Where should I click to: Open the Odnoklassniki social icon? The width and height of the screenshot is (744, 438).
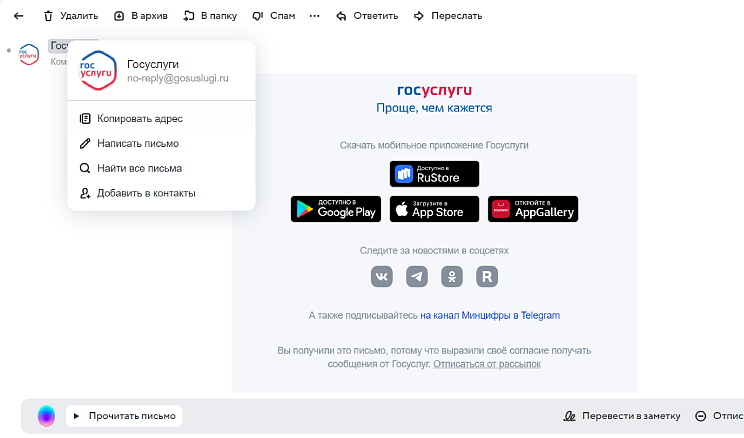point(452,276)
